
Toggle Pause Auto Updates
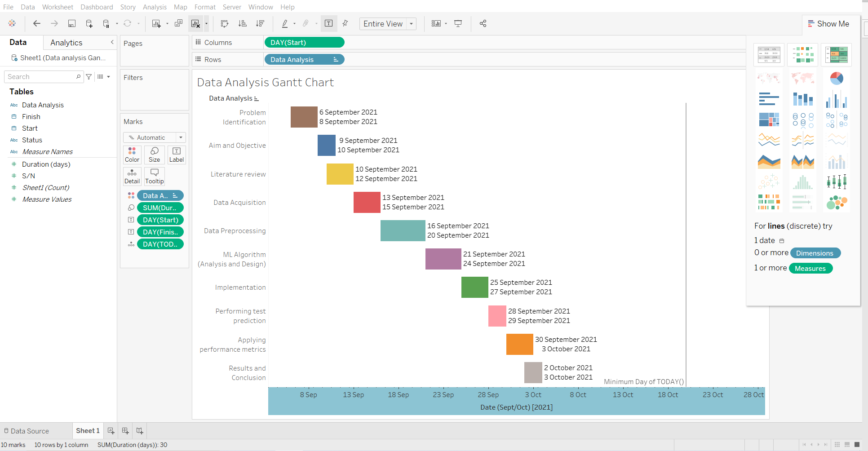point(106,23)
